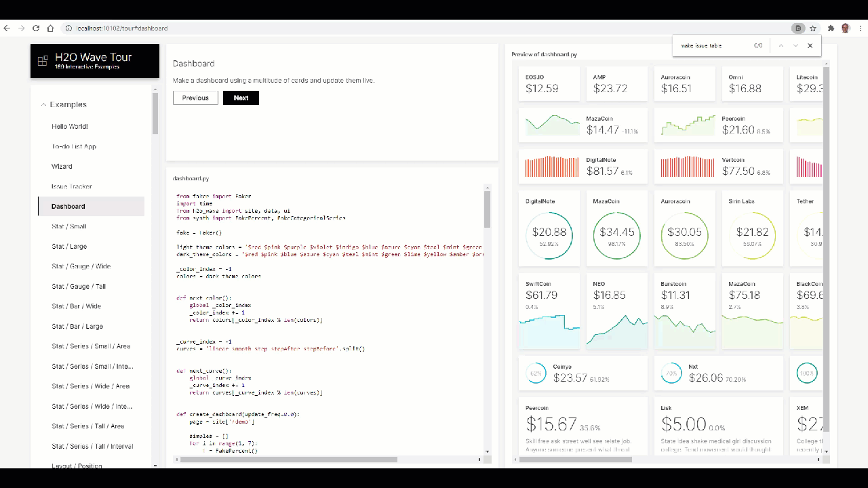The image size is (868, 488).
Task: Open the Wizard example
Action: [x=62, y=166]
